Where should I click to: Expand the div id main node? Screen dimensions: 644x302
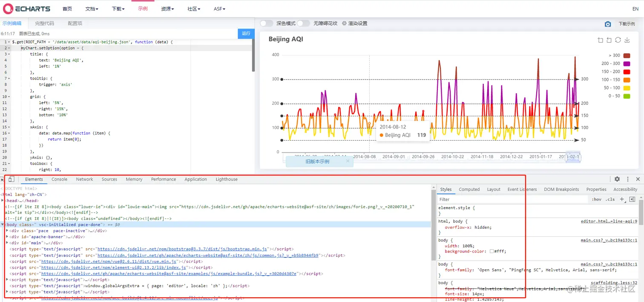(7, 243)
